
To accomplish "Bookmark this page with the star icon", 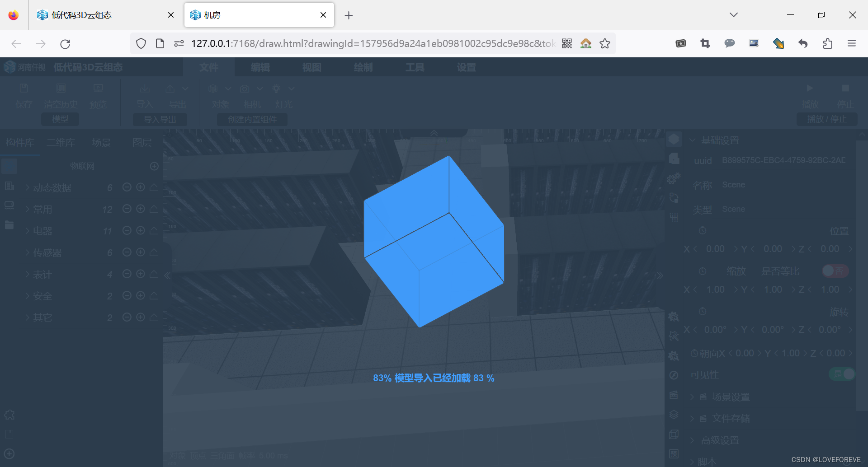I will click(605, 43).
